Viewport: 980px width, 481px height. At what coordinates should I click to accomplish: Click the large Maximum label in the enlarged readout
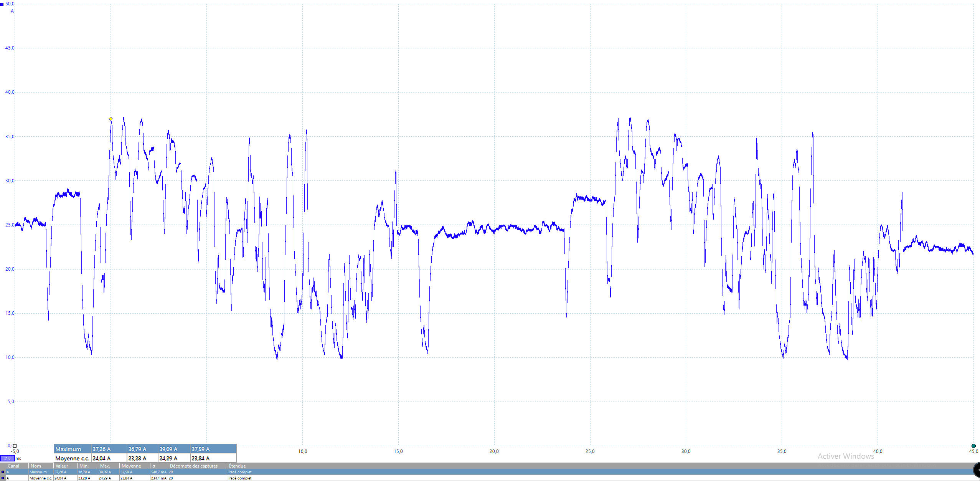pyautogui.click(x=68, y=449)
